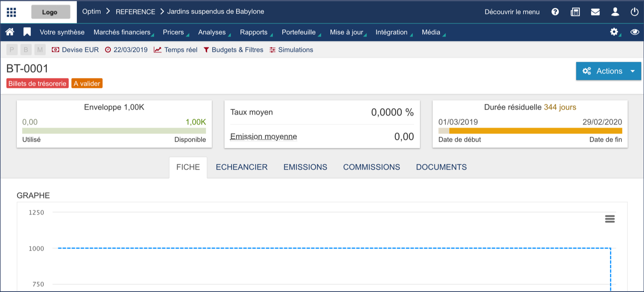The width and height of the screenshot is (644, 292).
Task: Open the messages envelope icon
Action: coord(595,12)
